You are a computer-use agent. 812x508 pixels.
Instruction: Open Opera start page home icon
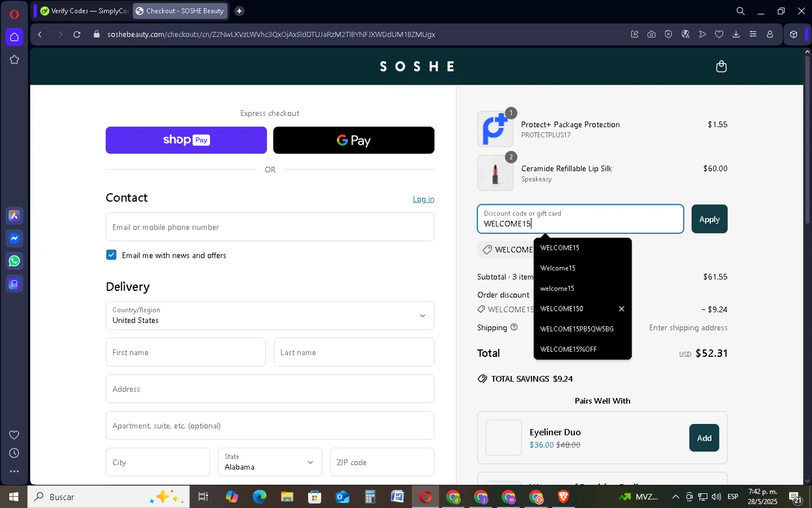click(14, 37)
